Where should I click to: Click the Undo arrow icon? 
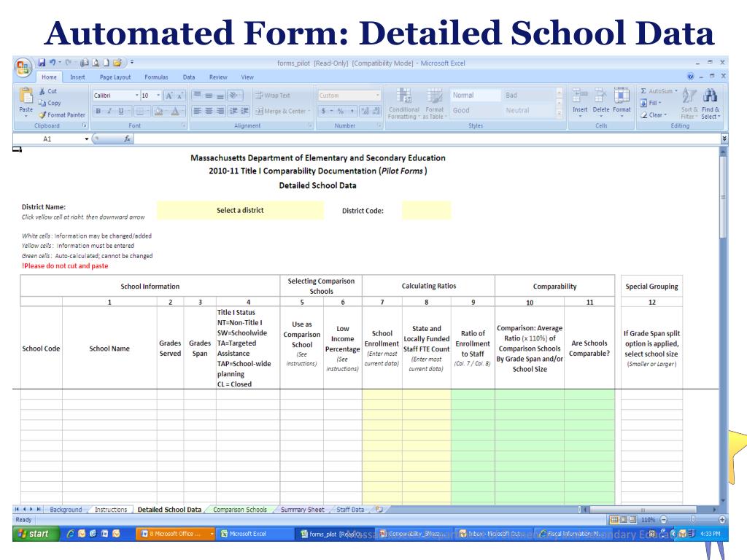click(x=53, y=63)
